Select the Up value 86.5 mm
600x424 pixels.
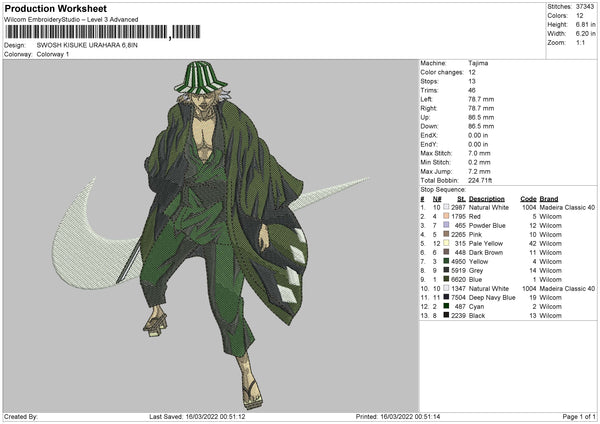481,117
